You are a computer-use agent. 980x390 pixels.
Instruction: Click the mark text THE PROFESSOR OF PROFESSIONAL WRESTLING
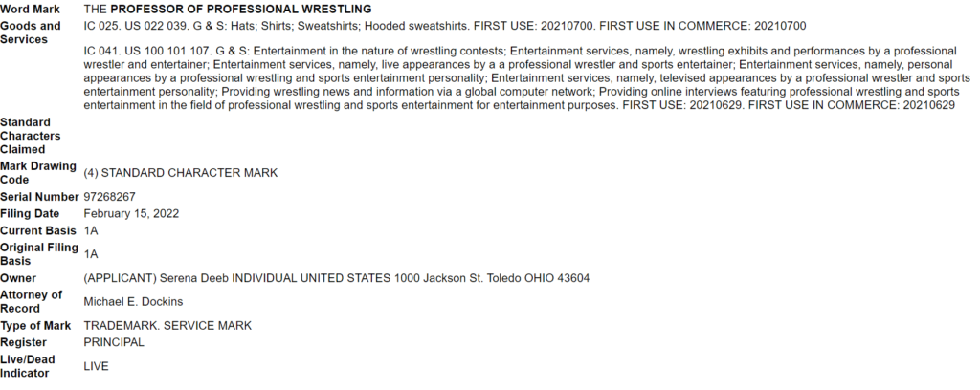[227, 9]
